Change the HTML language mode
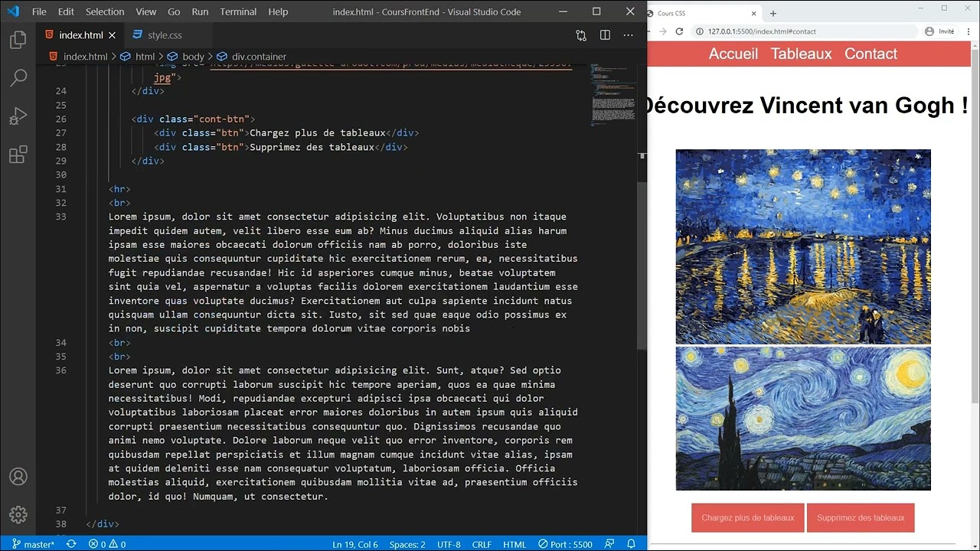The width and height of the screenshot is (980, 551). tap(514, 544)
